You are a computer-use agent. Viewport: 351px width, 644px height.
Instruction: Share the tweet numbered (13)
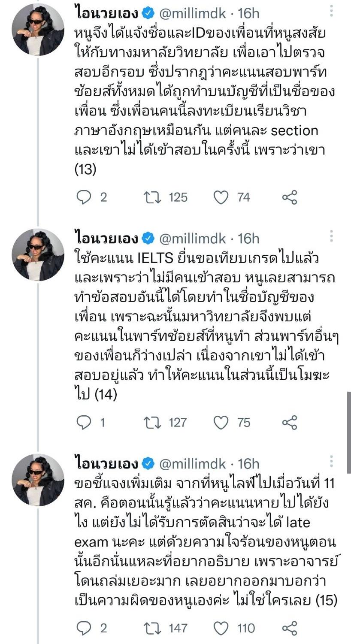(289, 197)
